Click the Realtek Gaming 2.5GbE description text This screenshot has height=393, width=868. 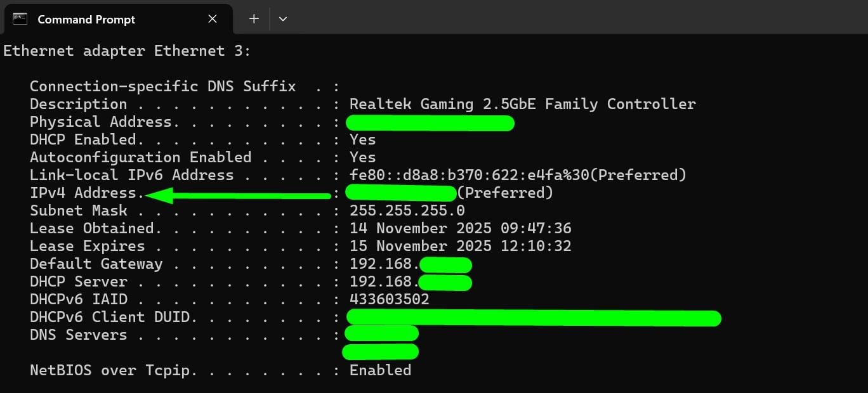(x=523, y=104)
